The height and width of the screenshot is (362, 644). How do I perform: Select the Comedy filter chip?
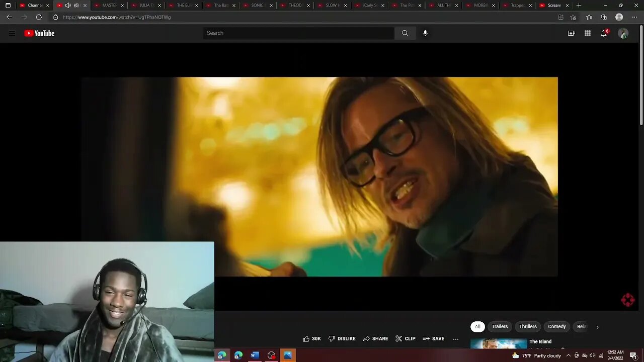point(557,327)
